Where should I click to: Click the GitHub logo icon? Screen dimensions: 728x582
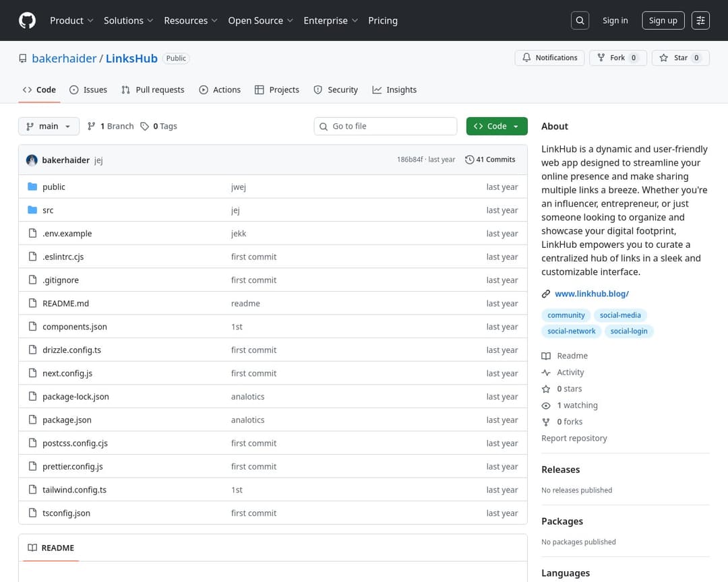(27, 21)
